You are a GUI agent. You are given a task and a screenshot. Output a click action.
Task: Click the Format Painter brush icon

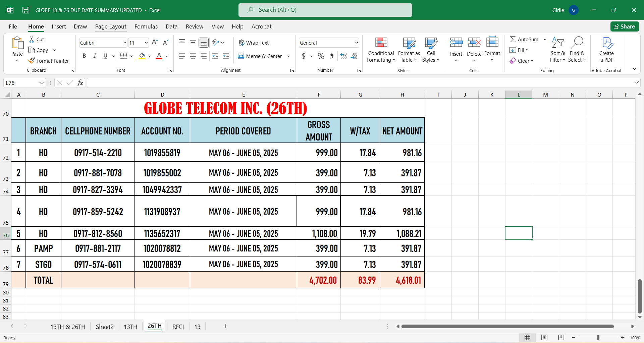(x=32, y=61)
